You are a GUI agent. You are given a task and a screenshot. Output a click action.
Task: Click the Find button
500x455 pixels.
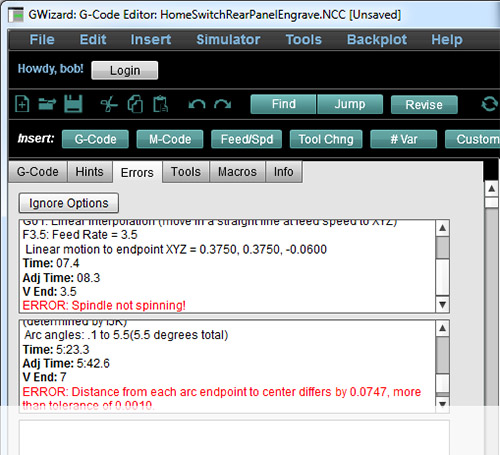[283, 104]
